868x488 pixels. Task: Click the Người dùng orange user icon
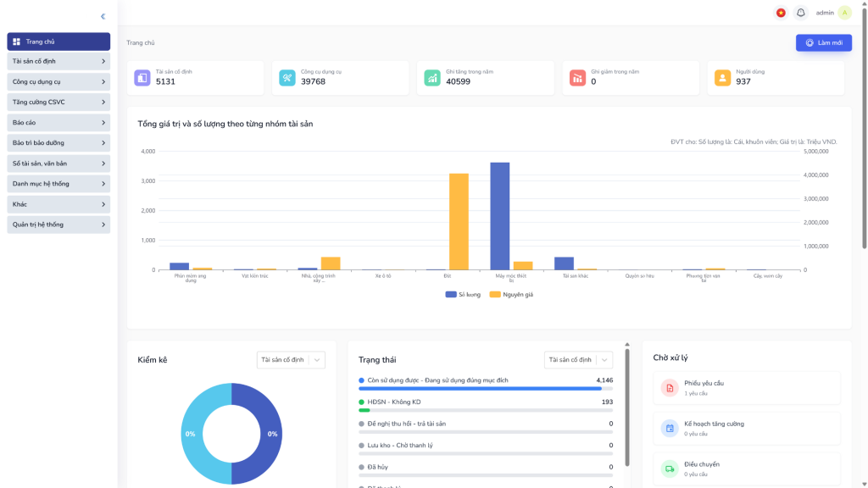click(721, 76)
